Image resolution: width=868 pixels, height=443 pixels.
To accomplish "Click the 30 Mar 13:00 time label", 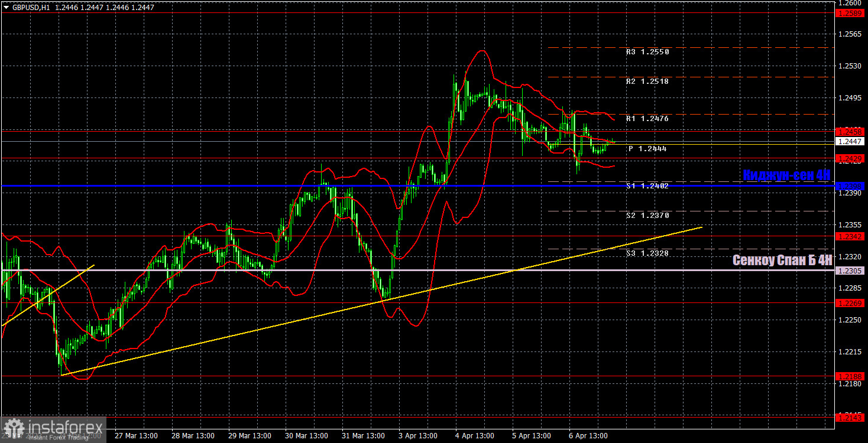I will tap(306, 436).
